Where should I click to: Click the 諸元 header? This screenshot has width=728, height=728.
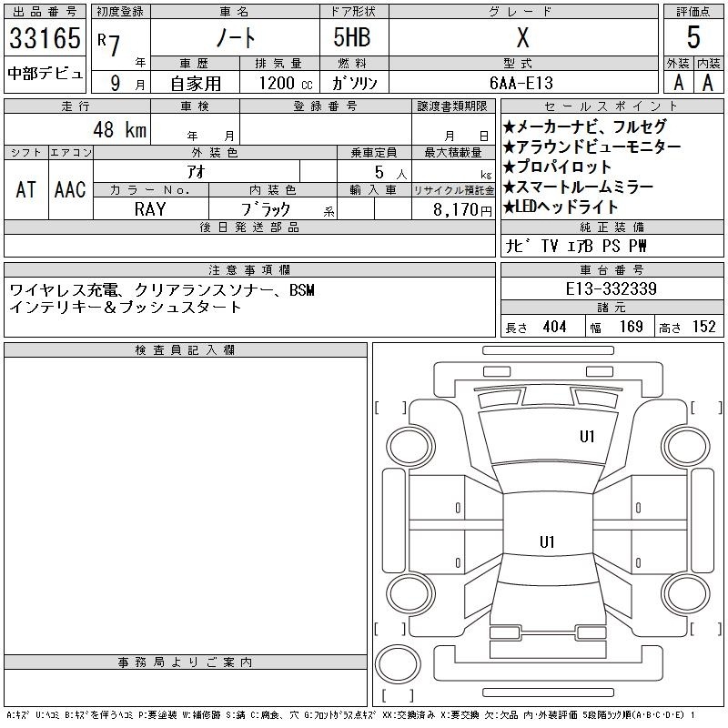(612, 308)
